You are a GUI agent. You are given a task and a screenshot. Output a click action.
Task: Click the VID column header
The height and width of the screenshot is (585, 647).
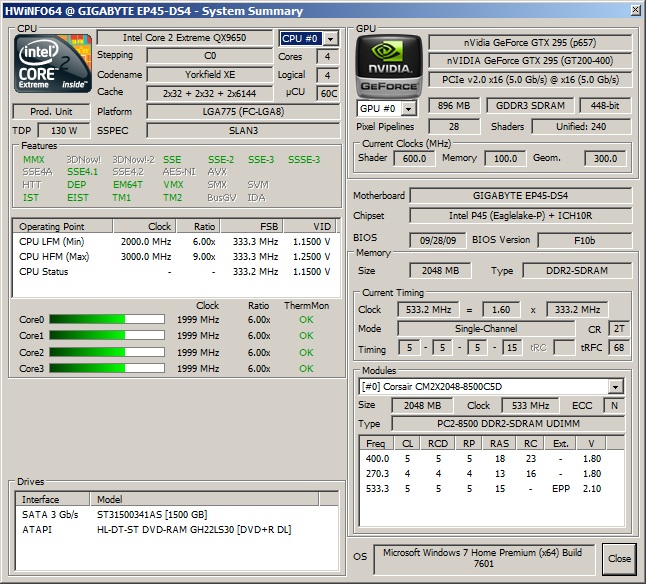[x=309, y=226]
